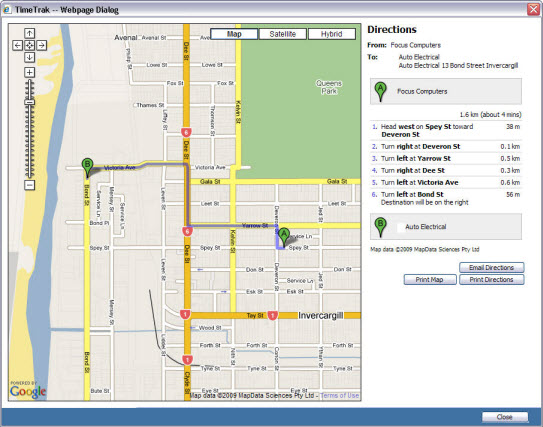This screenshot has height=427, width=543.
Task: Click the Invercargill city label
Action: [x=321, y=315]
